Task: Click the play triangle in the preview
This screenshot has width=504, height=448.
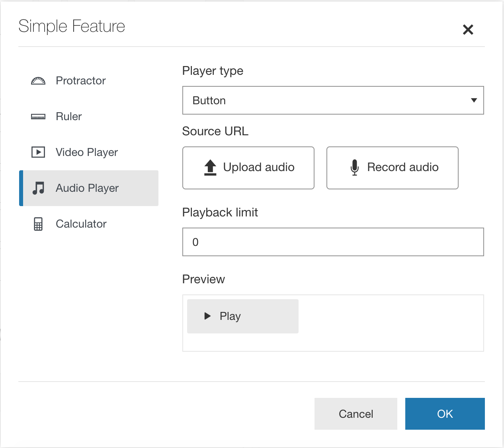Action: tap(207, 316)
